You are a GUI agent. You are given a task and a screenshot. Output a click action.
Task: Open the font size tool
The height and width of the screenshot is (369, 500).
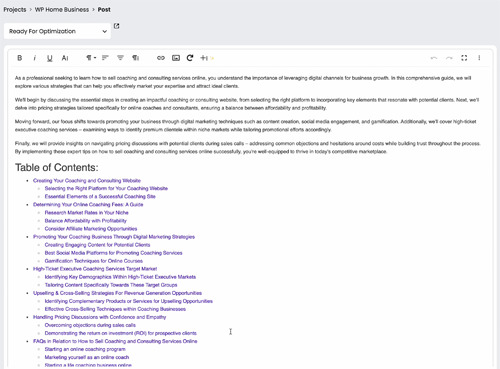point(65,58)
